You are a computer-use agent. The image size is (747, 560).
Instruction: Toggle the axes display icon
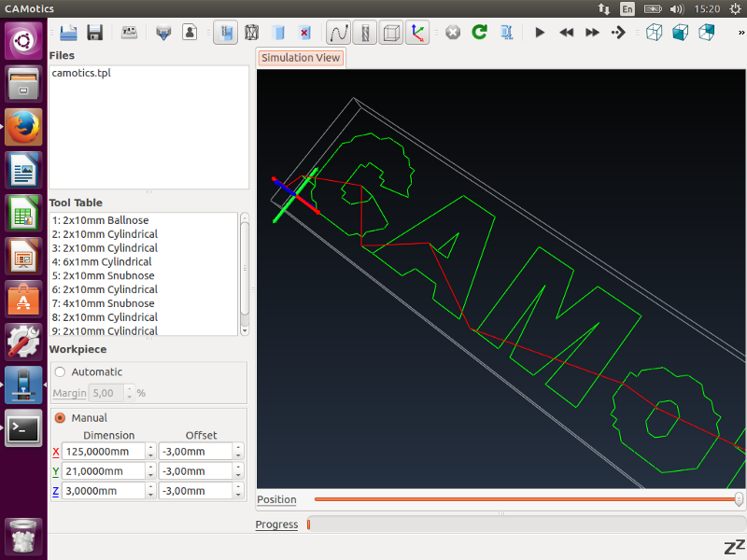click(x=417, y=33)
